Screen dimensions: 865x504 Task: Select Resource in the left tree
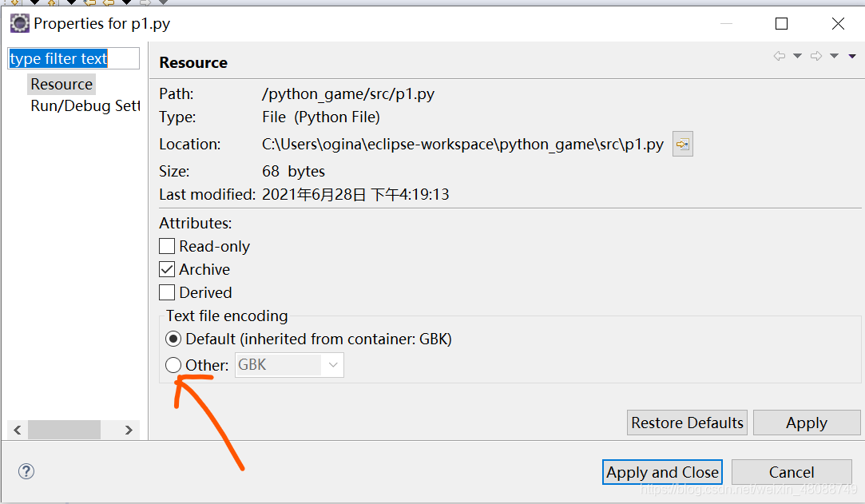pyautogui.click(x=62, y=84)
